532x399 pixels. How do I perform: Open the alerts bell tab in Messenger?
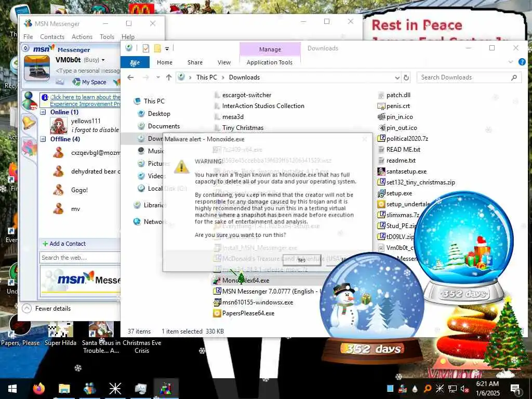[29, 122]
